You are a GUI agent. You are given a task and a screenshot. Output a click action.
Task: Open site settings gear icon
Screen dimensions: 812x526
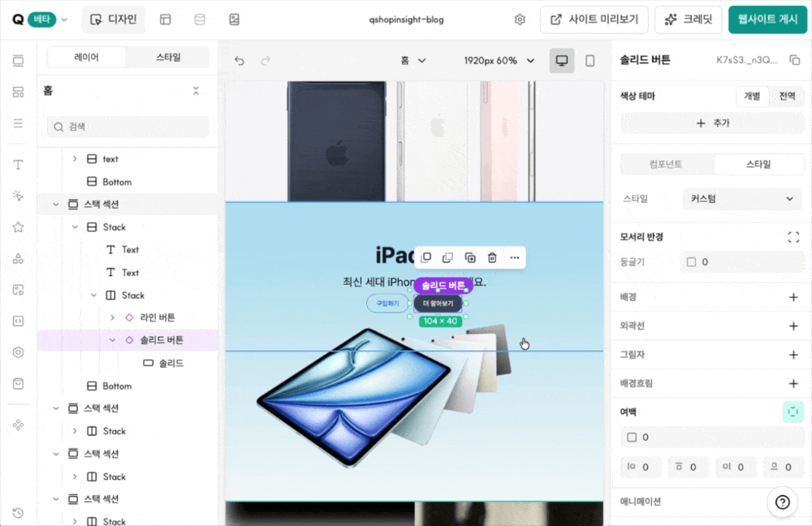tap(520, 19)
